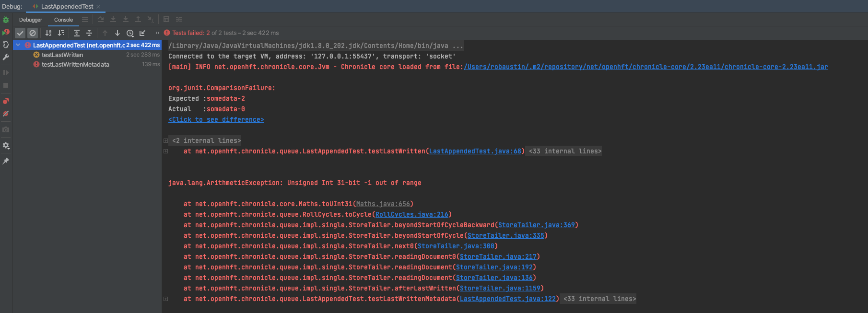The width and height of the screenshot is (868, 313).
Task: Show more toolbar actions double chevron
Action: point(157,33)
